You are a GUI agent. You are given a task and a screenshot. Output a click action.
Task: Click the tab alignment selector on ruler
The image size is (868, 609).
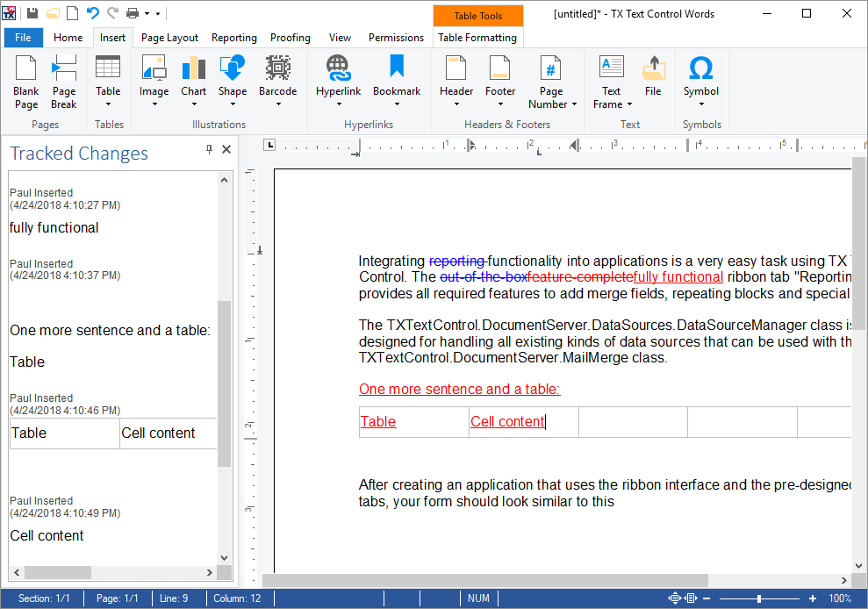269,145
